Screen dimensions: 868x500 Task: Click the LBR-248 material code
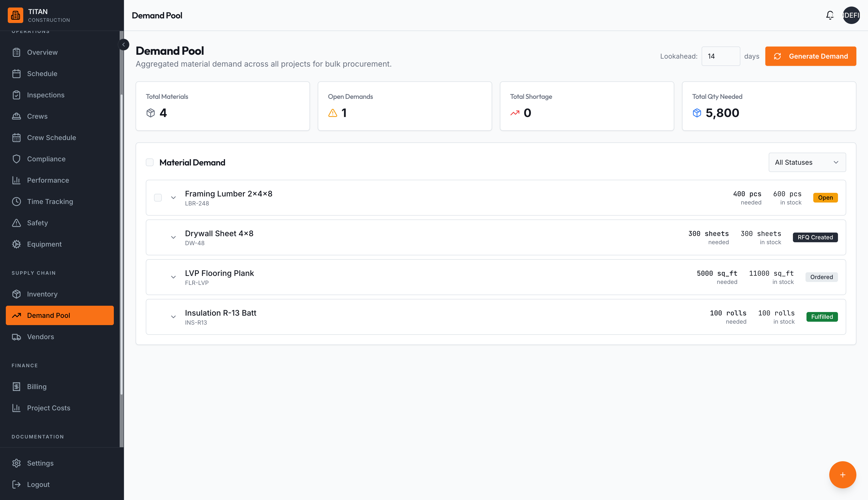click(x=197, y=203)
